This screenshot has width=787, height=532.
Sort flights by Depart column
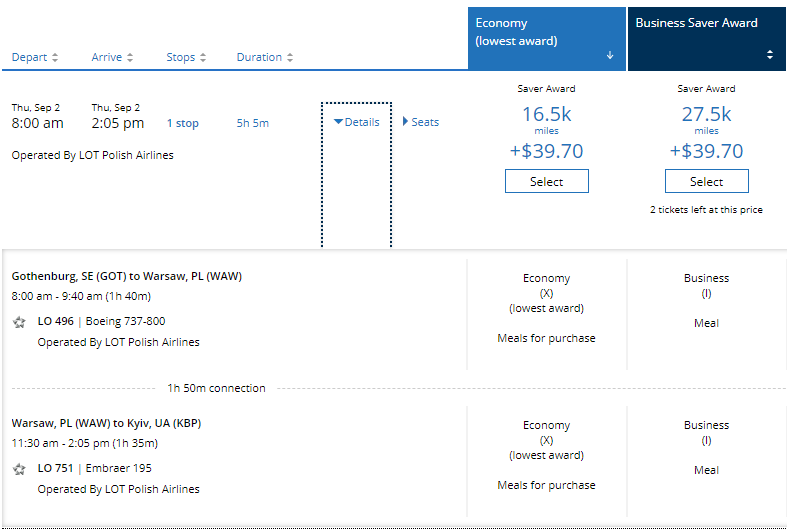tap(35, 57)
